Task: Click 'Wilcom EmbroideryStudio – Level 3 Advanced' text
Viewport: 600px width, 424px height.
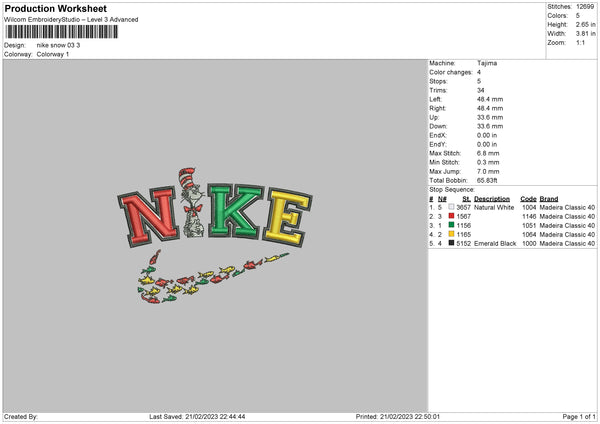Action: (71, 20)
